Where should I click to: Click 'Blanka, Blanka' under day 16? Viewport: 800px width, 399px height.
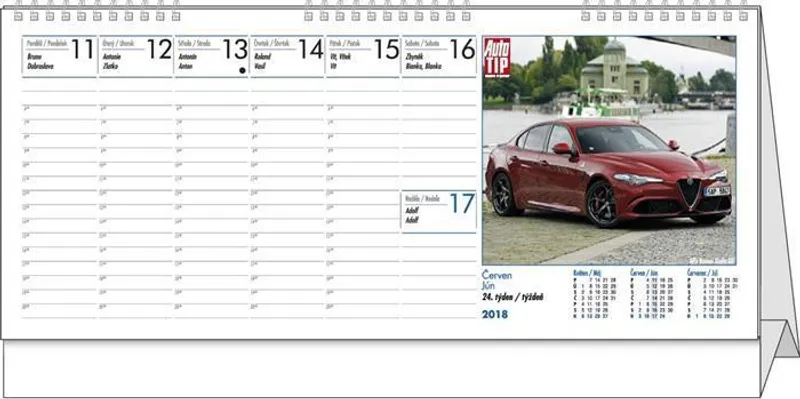[x=423, y=66]
